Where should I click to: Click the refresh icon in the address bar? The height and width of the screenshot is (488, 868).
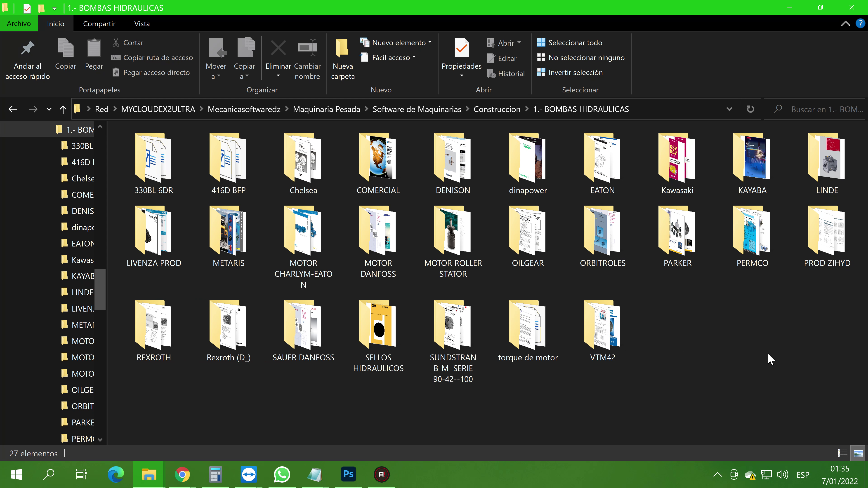tap(750, 109)
